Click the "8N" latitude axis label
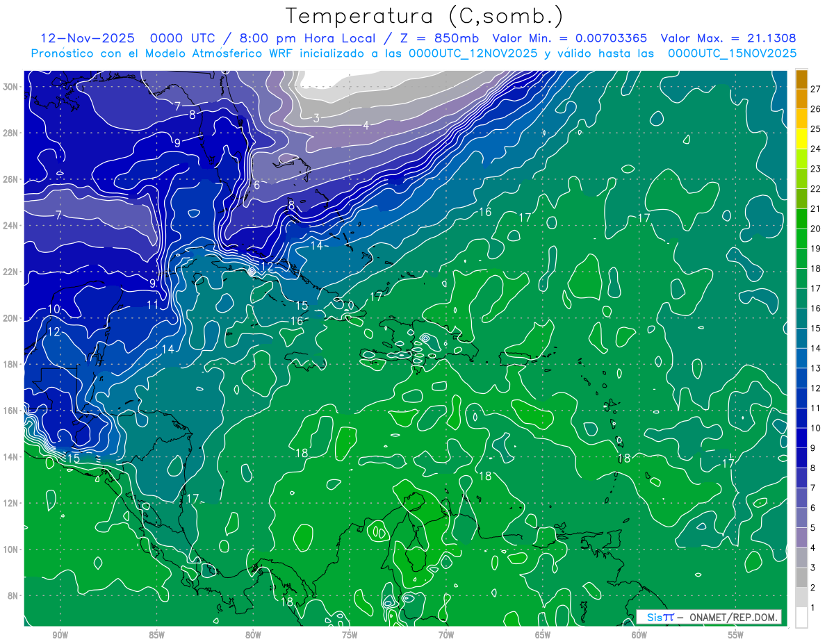834x644 pixels. tap(14, 595)
